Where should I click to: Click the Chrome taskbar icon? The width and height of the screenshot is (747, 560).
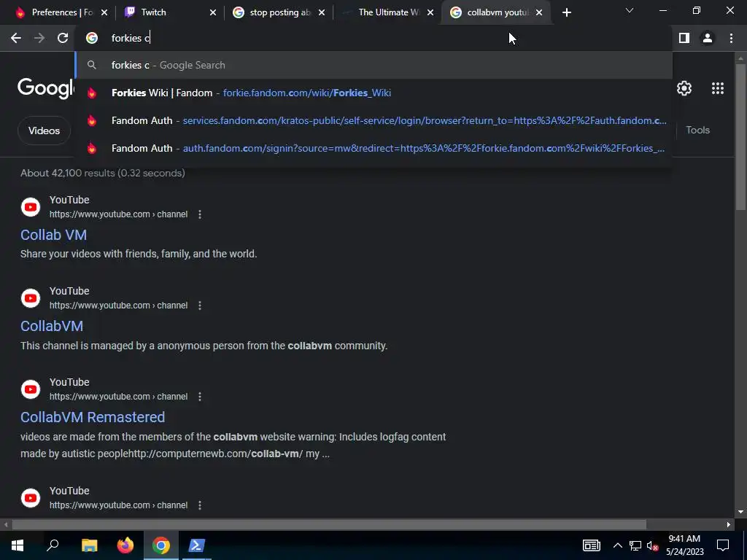point(161,545)
